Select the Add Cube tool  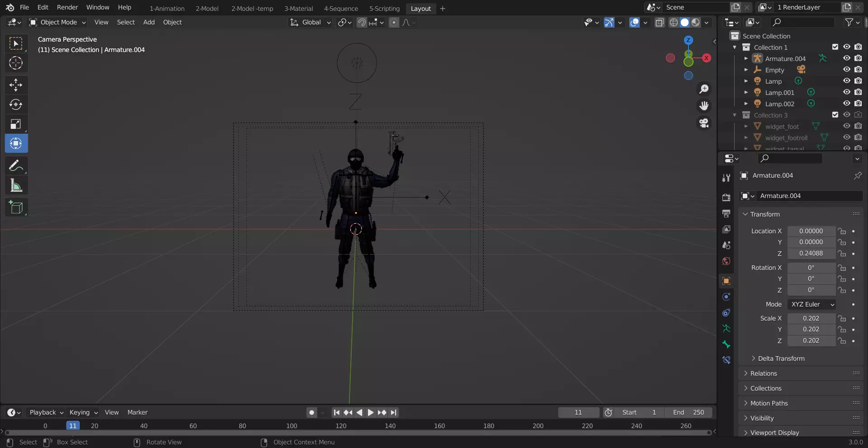coord(16,207)
